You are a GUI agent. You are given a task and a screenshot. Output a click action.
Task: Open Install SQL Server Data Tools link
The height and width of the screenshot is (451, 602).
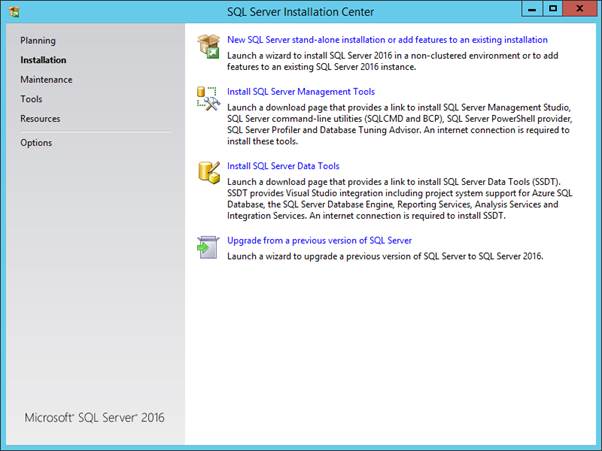pyautogui.click(x=283, y=166)
